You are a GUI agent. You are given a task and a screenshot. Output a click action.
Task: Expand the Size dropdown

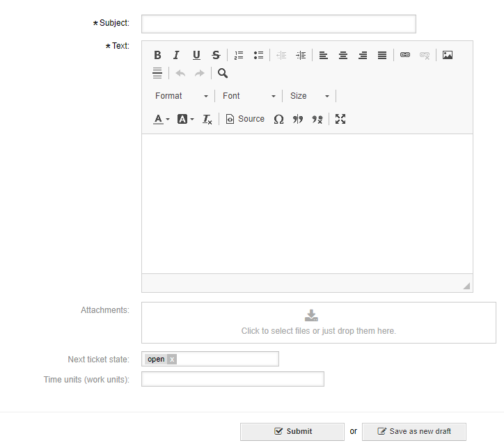pos(309,96)
